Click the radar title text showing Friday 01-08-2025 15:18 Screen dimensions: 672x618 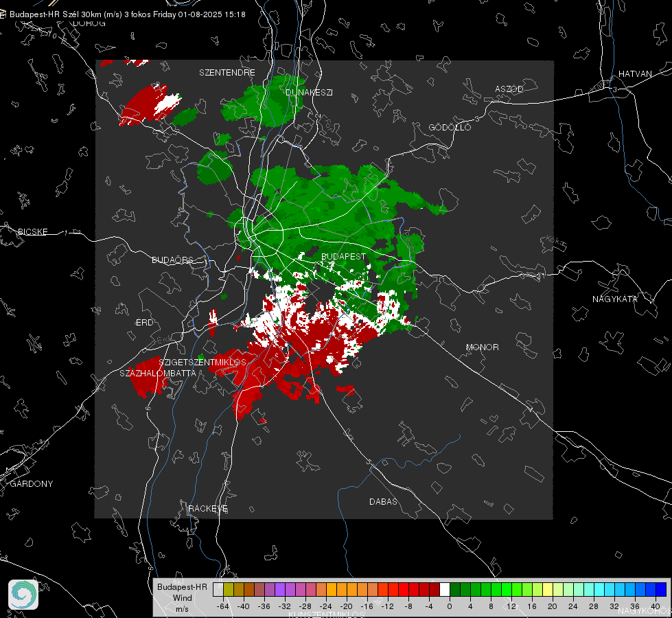click(x=127, y=14)
